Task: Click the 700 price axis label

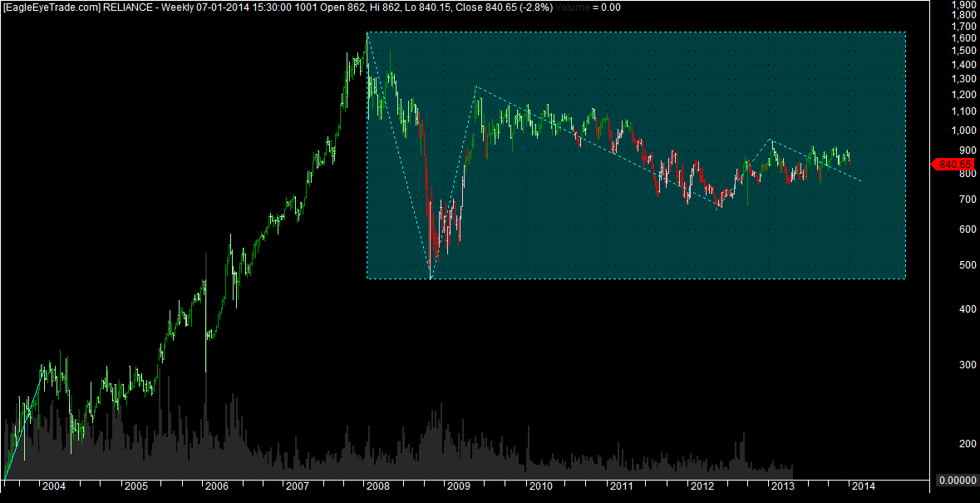Action: coord(966,200)
